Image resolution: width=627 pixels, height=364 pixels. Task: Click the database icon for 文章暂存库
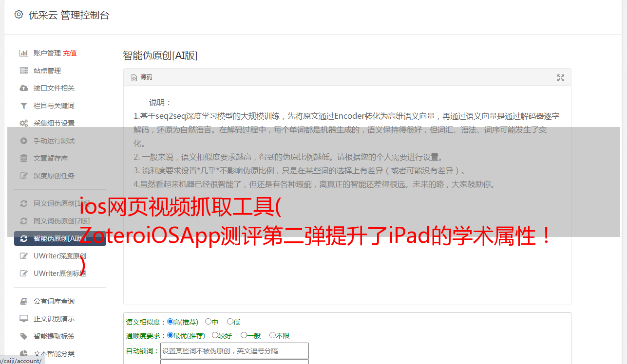pos(23,158)
